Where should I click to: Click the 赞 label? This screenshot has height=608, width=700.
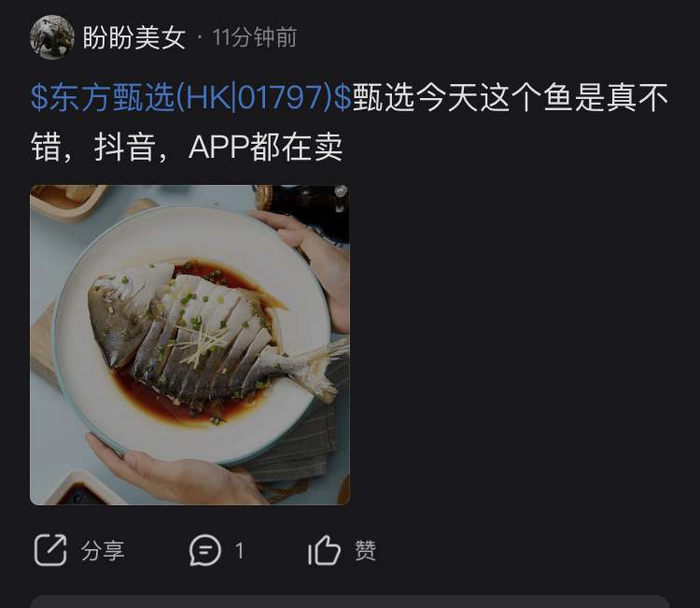point(366,550)
